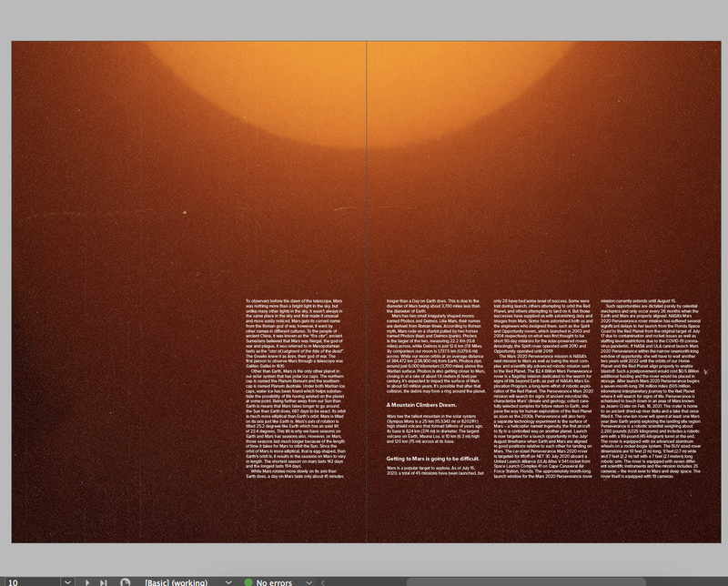Jump to the last page button
The width and height of the screenshot is (728, 586).
(104, 582)
